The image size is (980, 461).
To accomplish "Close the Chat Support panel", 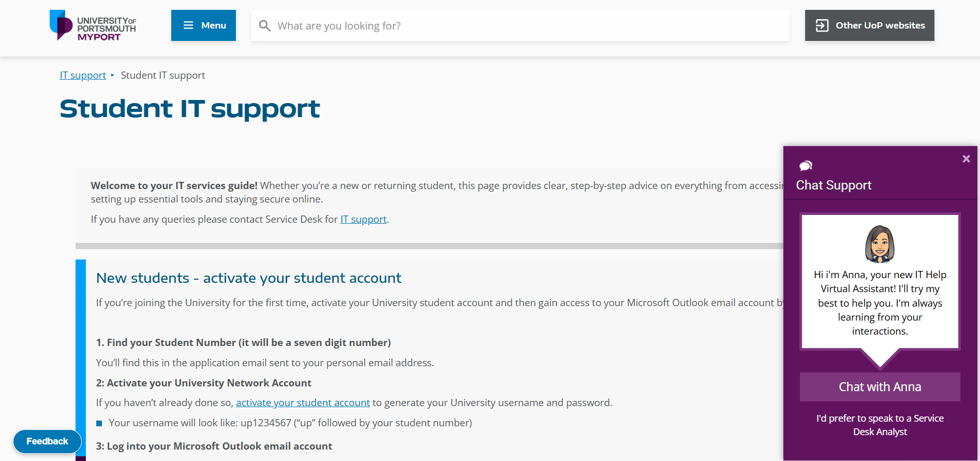I will tap(966, 159).
